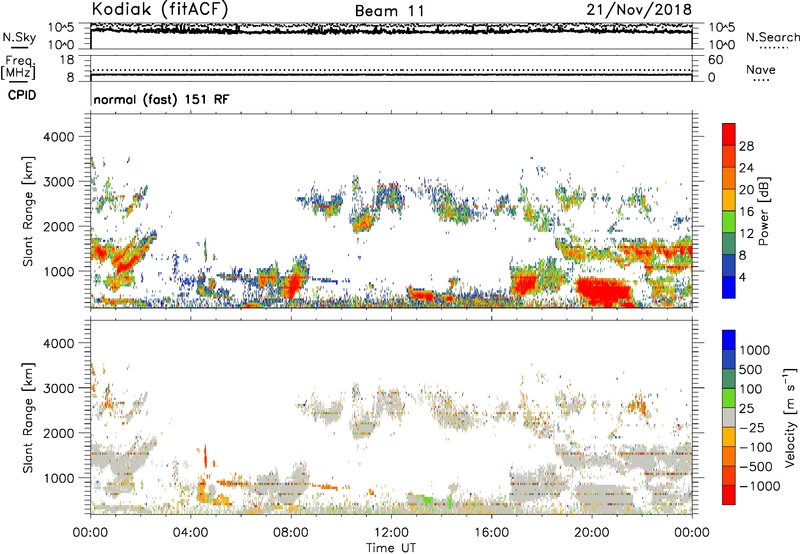This screenshot has width=800, height=554.
Task: Click the 1000 velocity colorbar value
Action: (755, 350)
